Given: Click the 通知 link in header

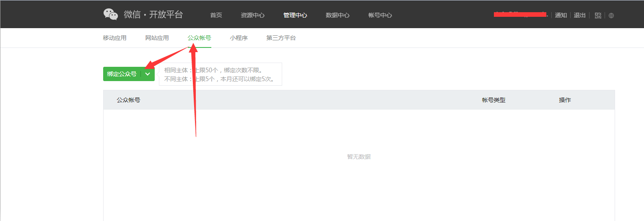Looking at the screenshot, I should point(561,15).
